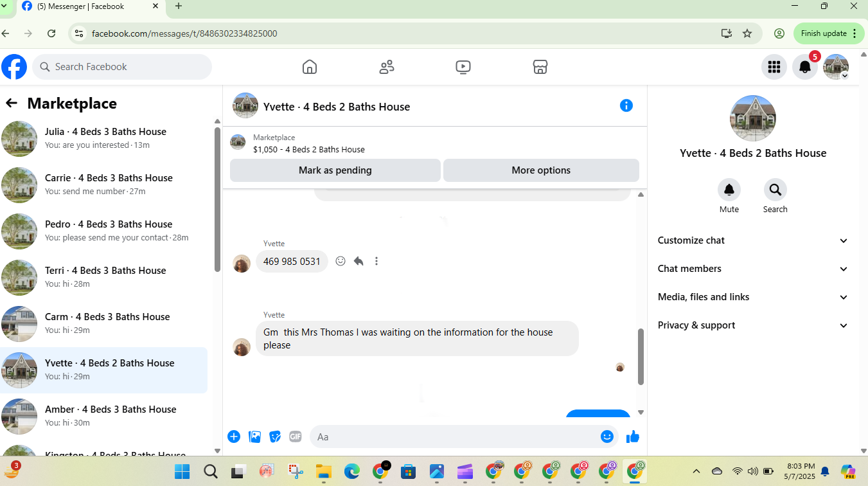
Task: Expand Media, files and links section
Action: (753, 297)
